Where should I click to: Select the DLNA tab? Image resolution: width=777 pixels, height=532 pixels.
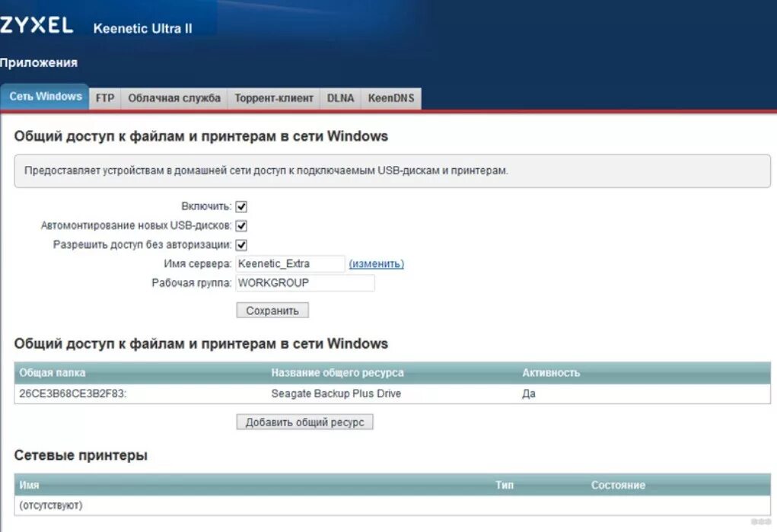tap(340, 98)
